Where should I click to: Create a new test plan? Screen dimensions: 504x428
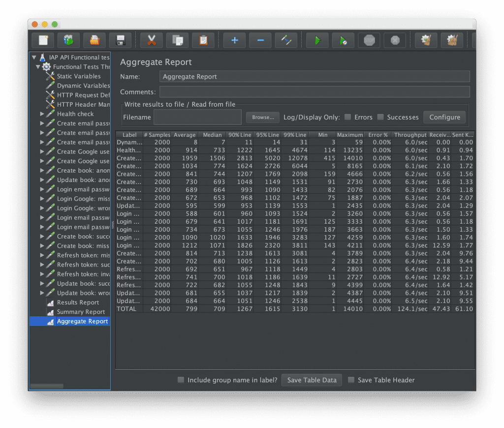[42, 40]
